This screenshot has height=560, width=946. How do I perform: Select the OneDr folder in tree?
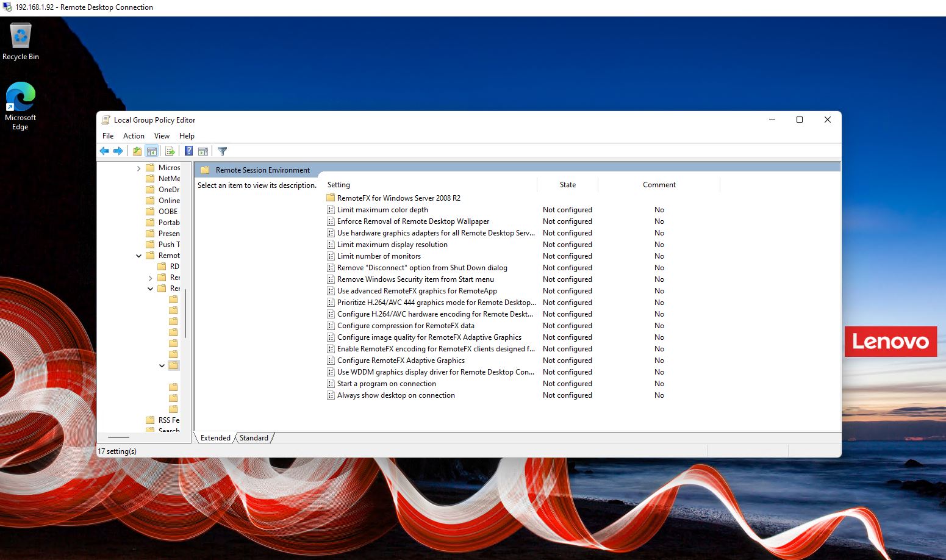(x=168, y=190)
